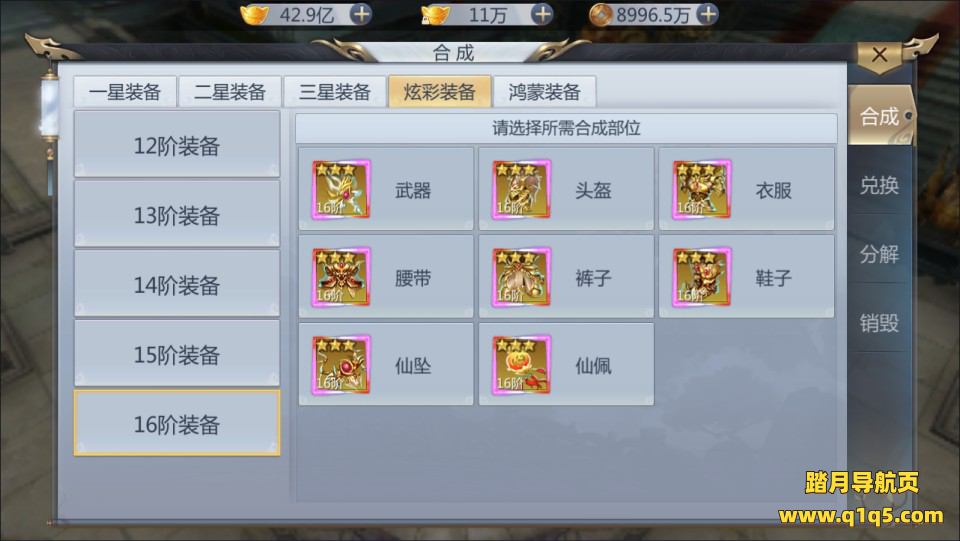Add currency with plus beside 11万
Screen dimensions: 960x541
click(541, 14)
